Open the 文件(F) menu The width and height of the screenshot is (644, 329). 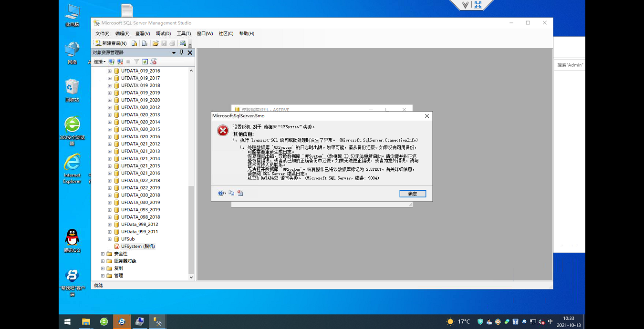click(102, 33)
